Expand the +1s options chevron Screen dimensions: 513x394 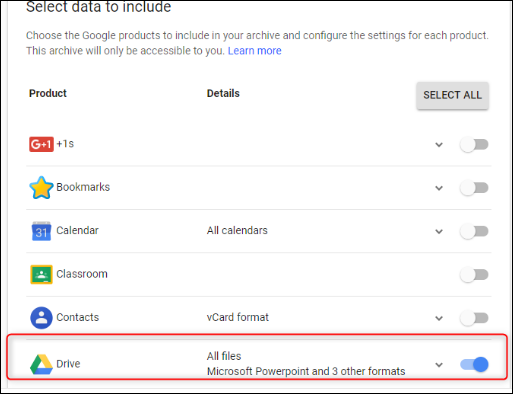[x=439, y=145]
